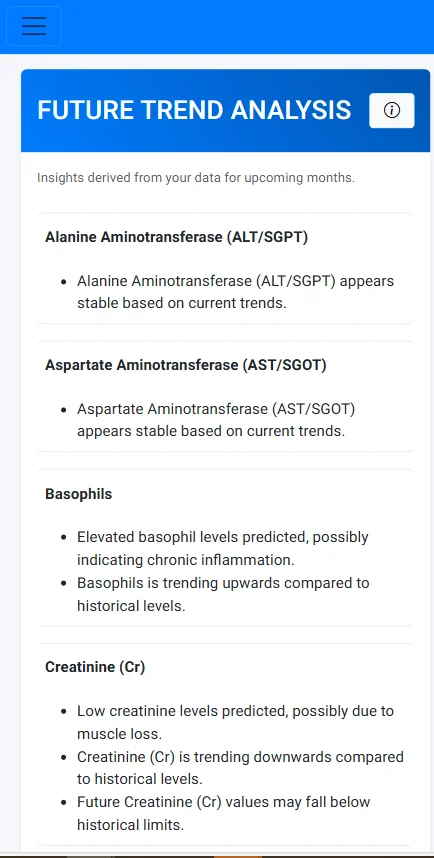
Task: Select the Alanine Aminotransferase (ALT/SGPT) card heading
Action: (x=176, y=237)
